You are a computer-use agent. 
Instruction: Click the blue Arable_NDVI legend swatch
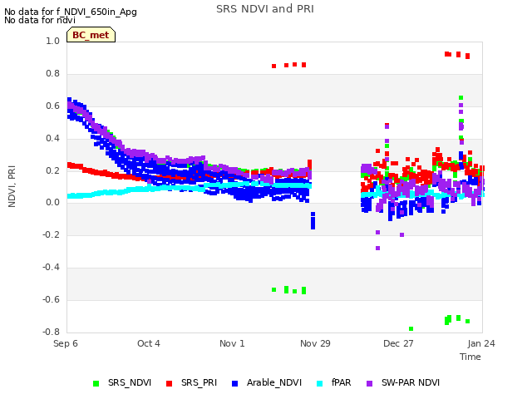(234, 383)
